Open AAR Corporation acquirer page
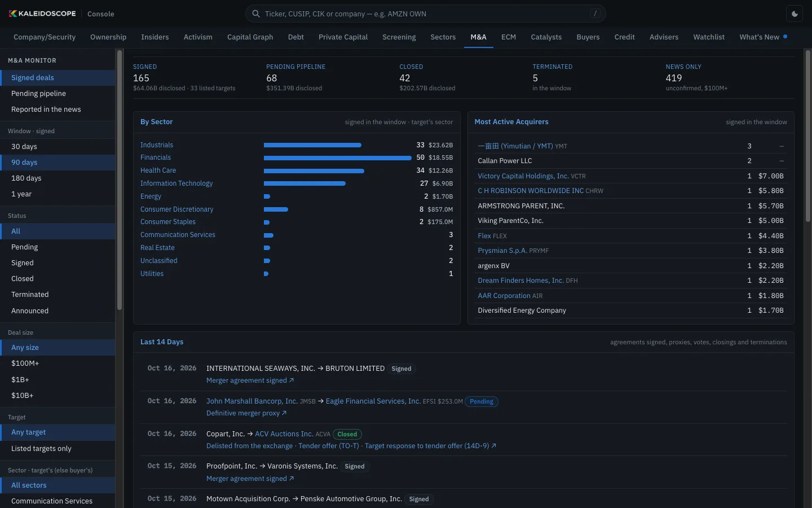The width and height of the screenshot is (812, 508). tap(504, 296)
